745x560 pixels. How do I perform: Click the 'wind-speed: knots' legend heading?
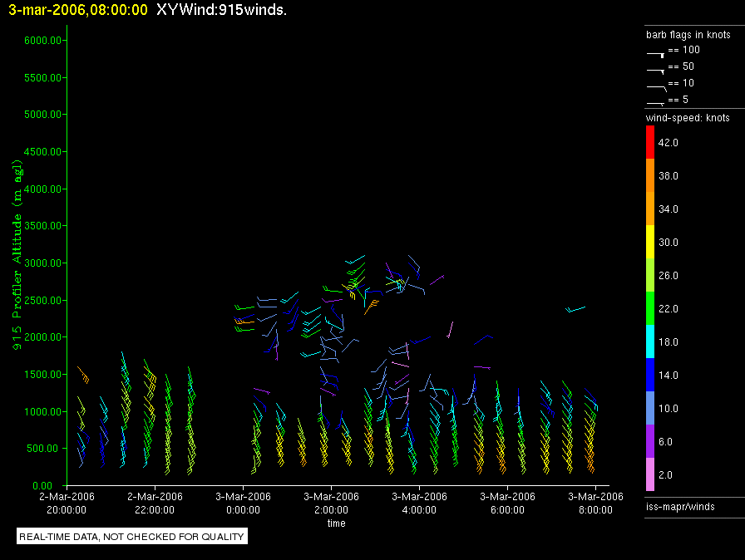(x=688, y=118)
